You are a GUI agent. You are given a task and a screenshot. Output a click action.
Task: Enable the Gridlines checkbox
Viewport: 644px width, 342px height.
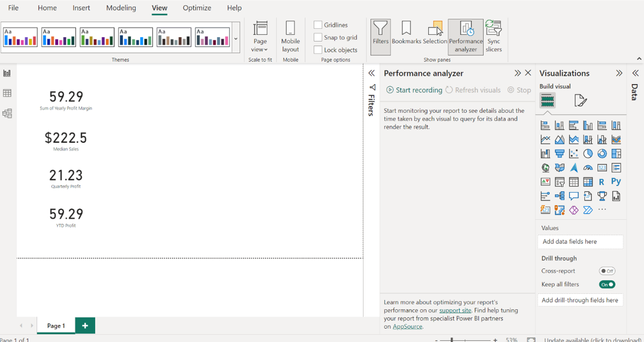[x=318, y=25]
